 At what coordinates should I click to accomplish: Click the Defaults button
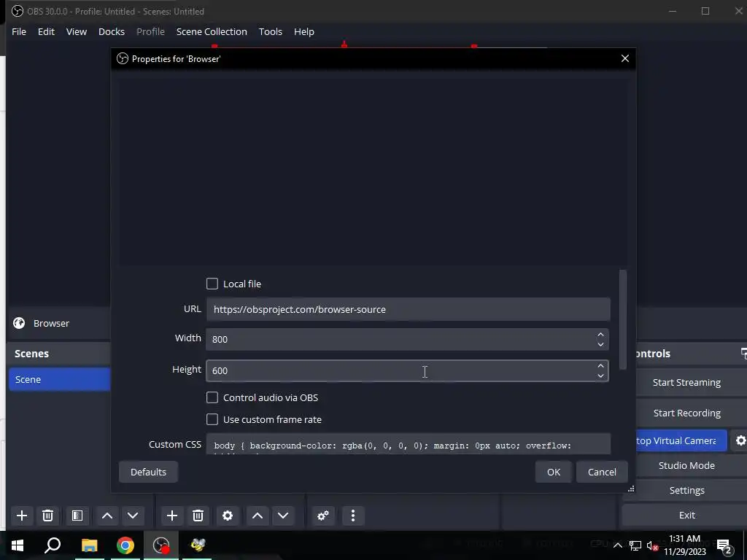point(148,472)
